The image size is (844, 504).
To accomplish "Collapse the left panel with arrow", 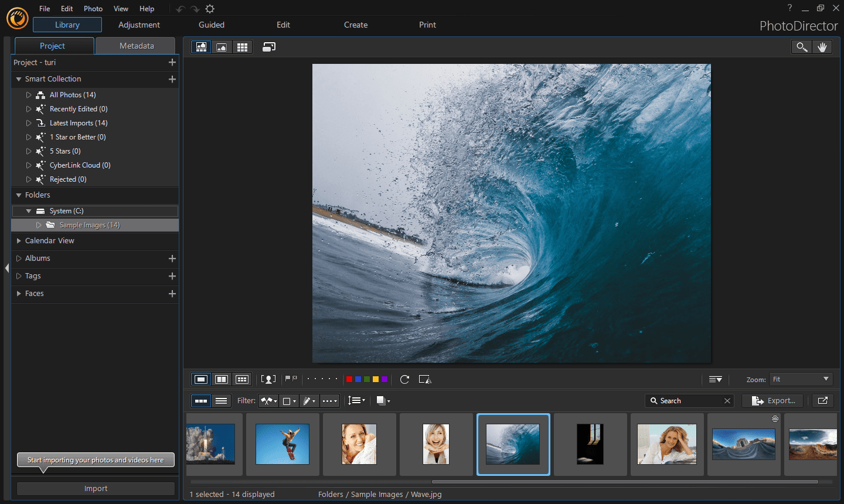I will 7,268.
